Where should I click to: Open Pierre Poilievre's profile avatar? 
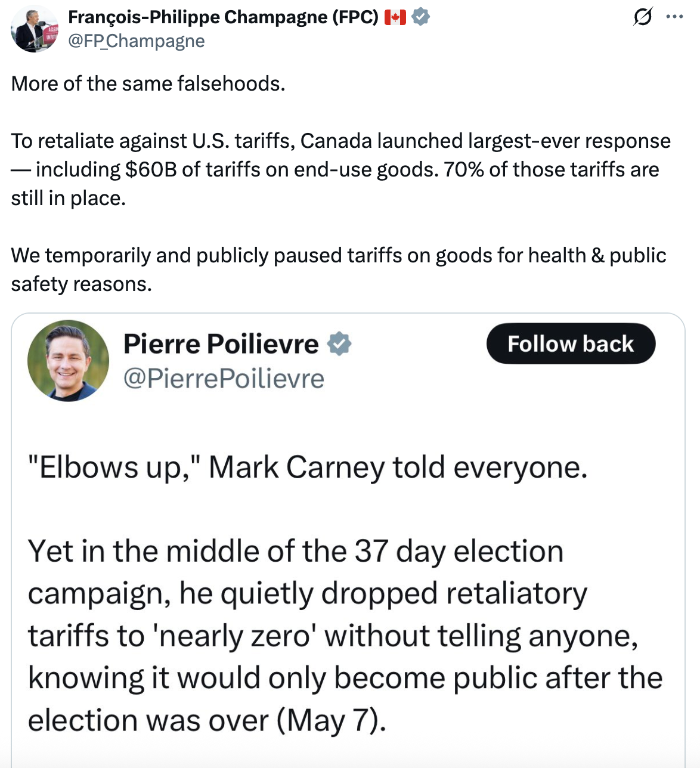pyautogui.click(x=68, y=361)
